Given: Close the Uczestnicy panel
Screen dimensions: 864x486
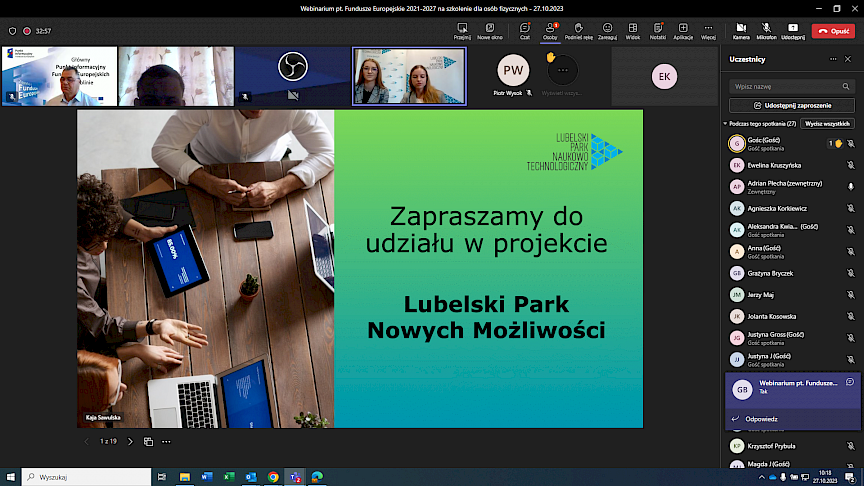Looking at the screenshot, I should [848, 59].
